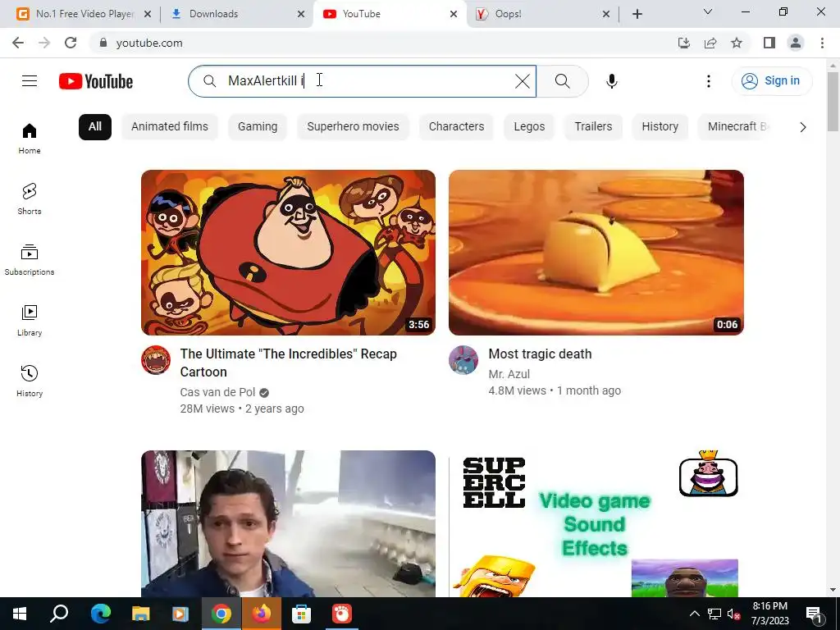The image size is (840, 630).
Task: Open Windows taskbar search
Action: [x=59, y=614]
